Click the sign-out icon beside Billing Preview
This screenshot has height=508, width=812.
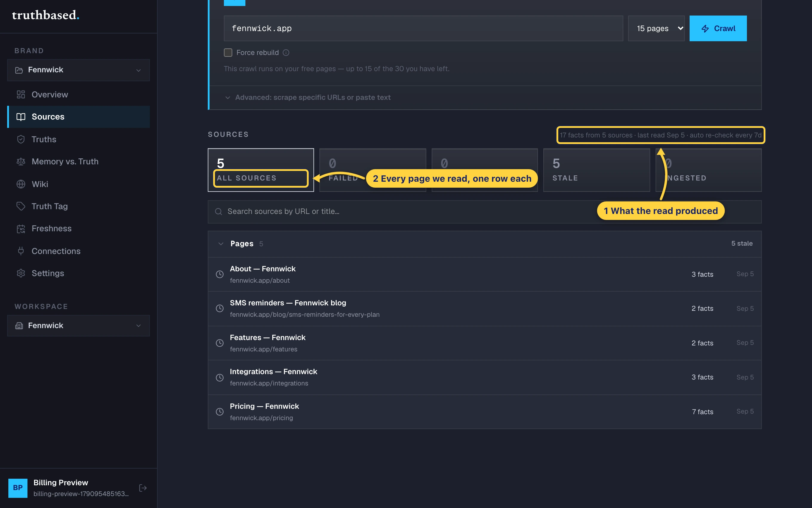[x=143, y=488]
